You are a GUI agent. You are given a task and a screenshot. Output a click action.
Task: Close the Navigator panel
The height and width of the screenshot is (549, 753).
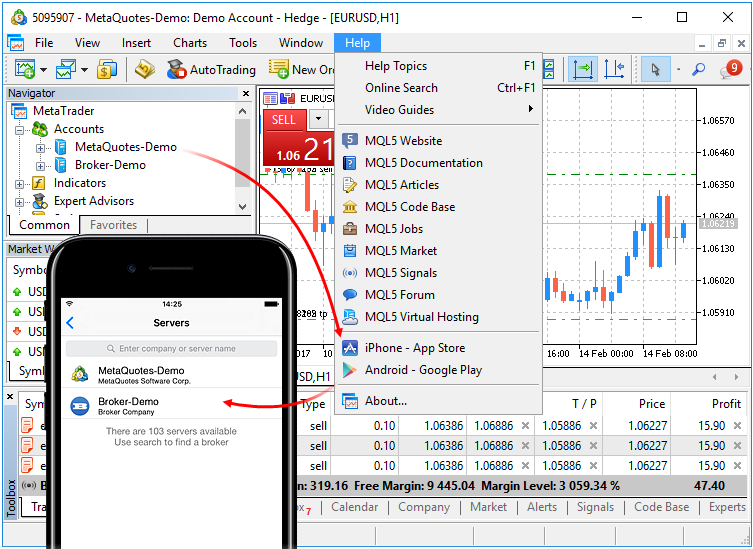coord(246,93)
